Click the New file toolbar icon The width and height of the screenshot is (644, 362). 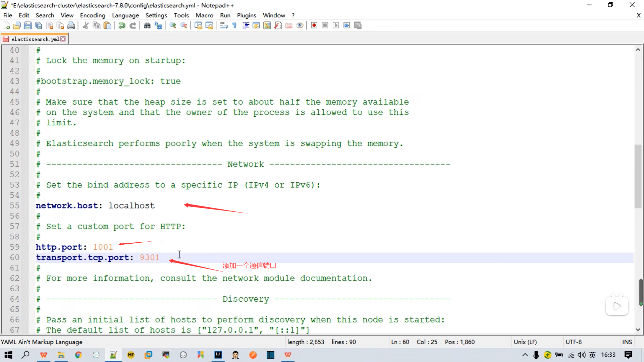coord(6,25)
